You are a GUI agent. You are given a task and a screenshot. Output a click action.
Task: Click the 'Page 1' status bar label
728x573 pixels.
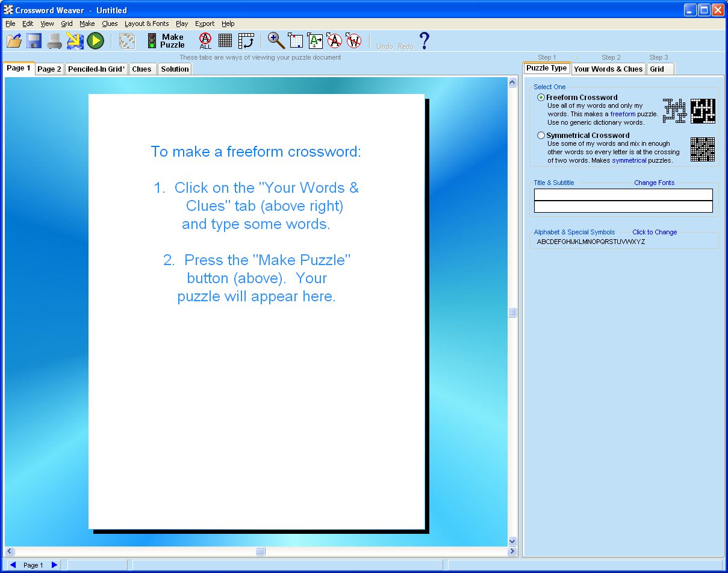(x=33, y=565)
